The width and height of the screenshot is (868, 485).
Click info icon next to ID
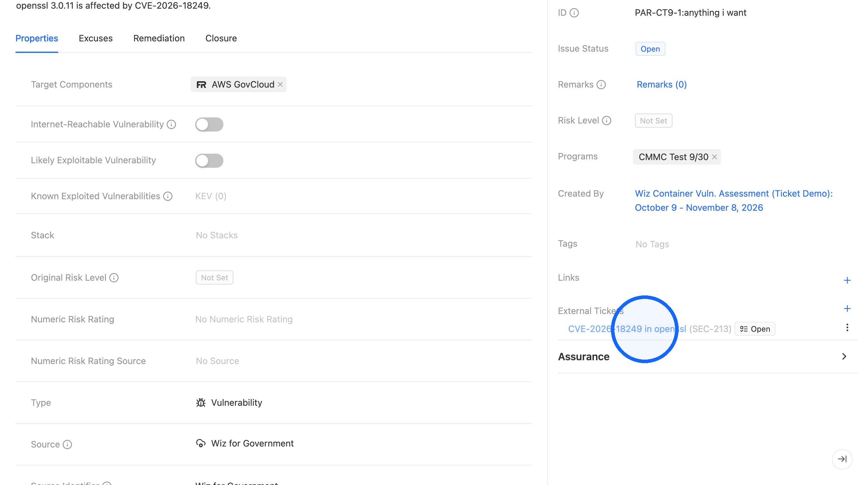click(574, 13)
